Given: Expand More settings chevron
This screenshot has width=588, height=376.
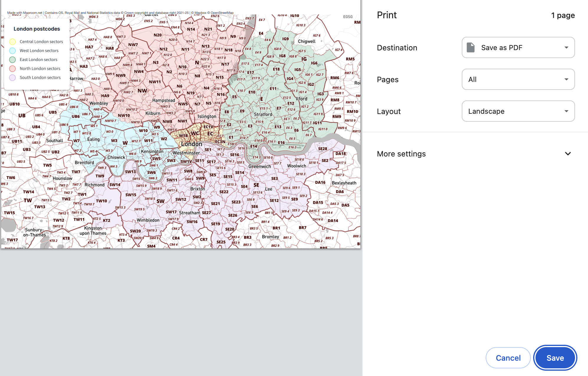Looking at the screenshot, I should point(568,154).
